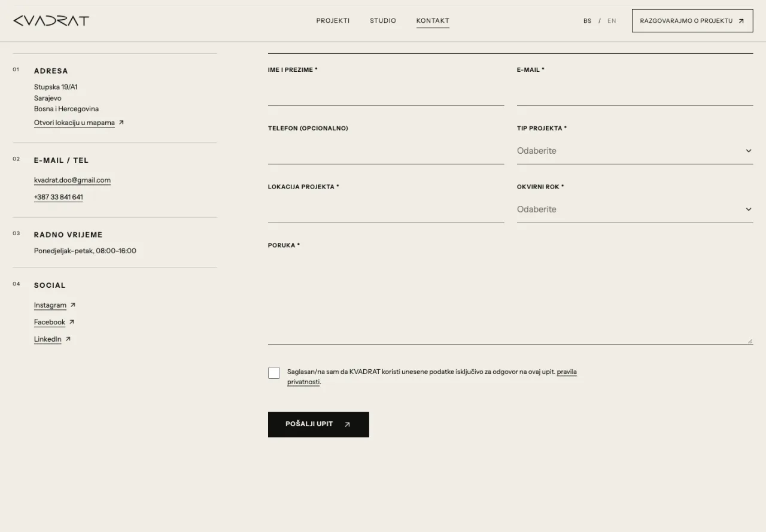Click arrow icon in Razgovarajmo o projektu button

point(741,21)
